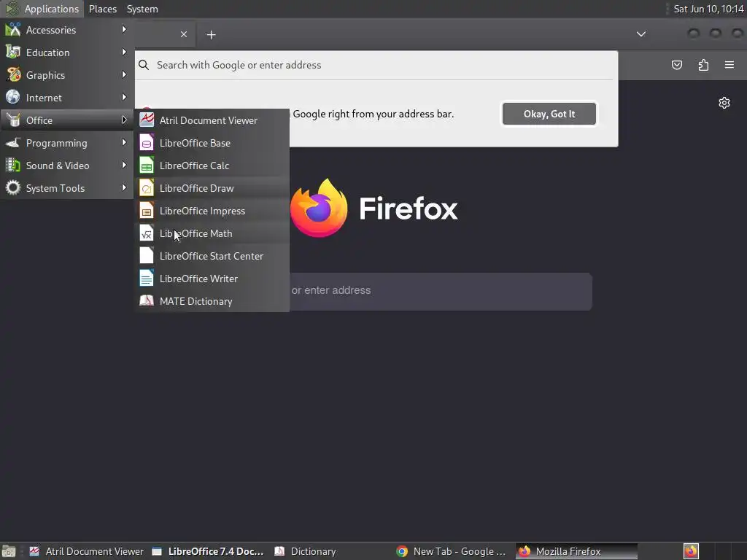
Task: Click the magnifier icon in address bar
Action: click(144, 65)
